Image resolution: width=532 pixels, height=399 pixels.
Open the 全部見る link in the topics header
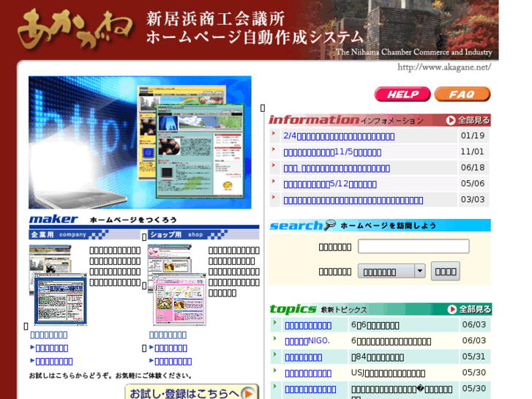pos(475,310)
